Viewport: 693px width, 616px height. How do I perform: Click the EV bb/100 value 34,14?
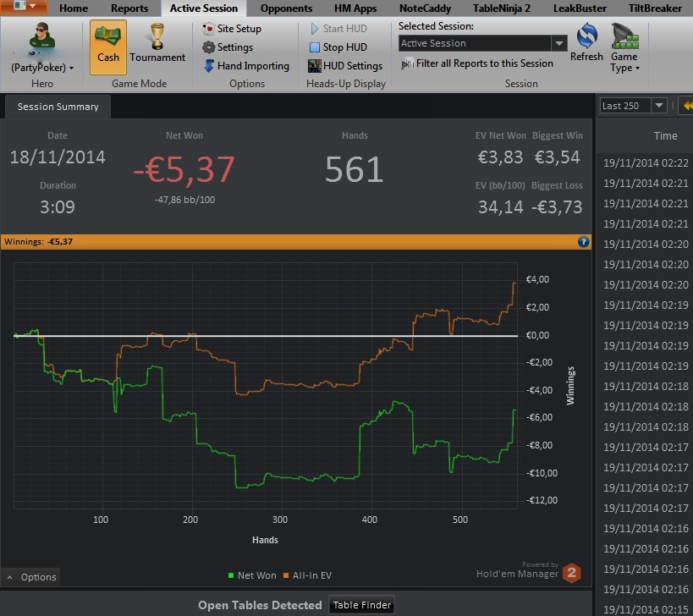[500, 207]
